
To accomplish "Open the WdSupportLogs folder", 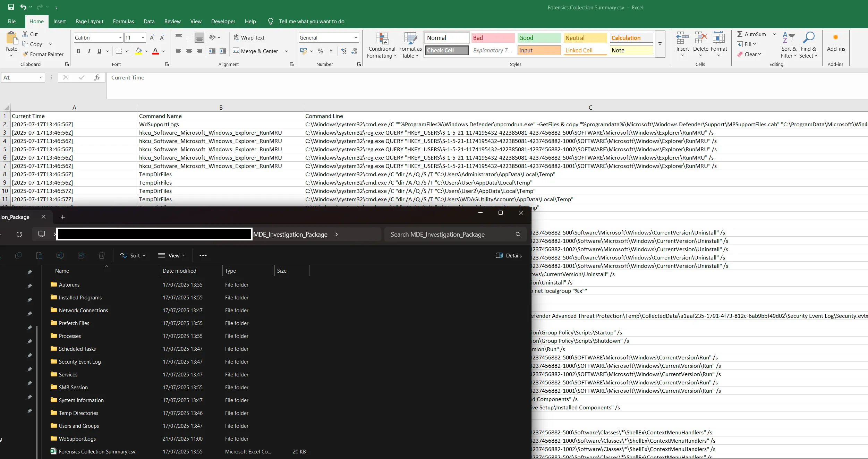I will 77,439.
